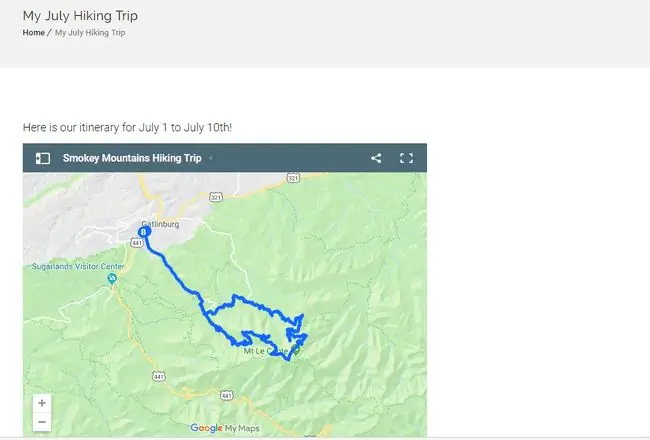Open the map legend sidebar panel icon
Viewport: 650px width, 440px height.
point(43,158)
